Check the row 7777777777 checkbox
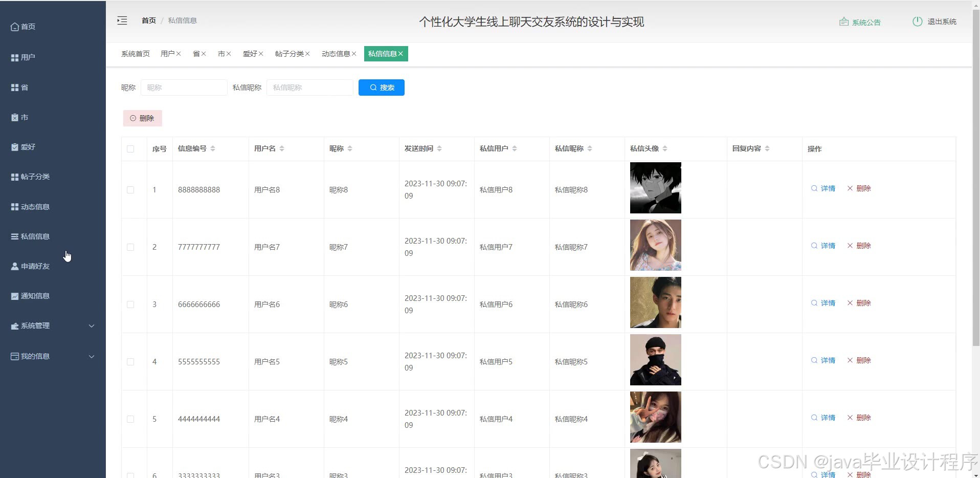This screenshot has height=478, width=980. click(130, 247)
